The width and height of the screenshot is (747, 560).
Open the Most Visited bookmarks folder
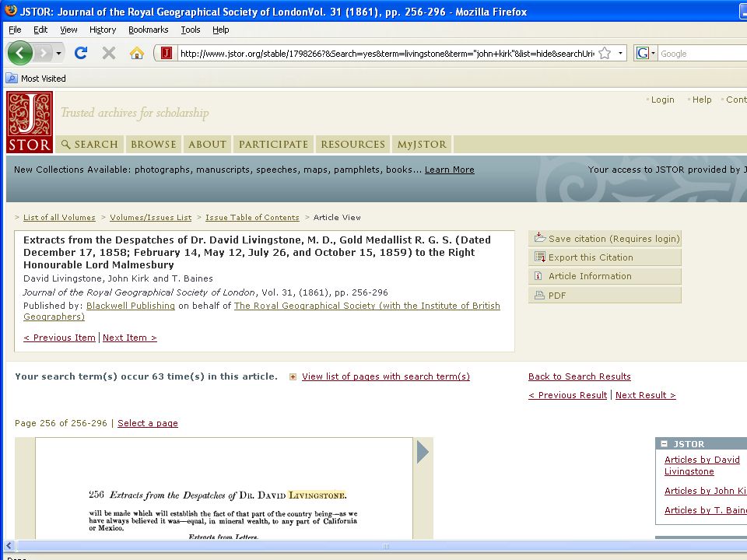[37, 79]
